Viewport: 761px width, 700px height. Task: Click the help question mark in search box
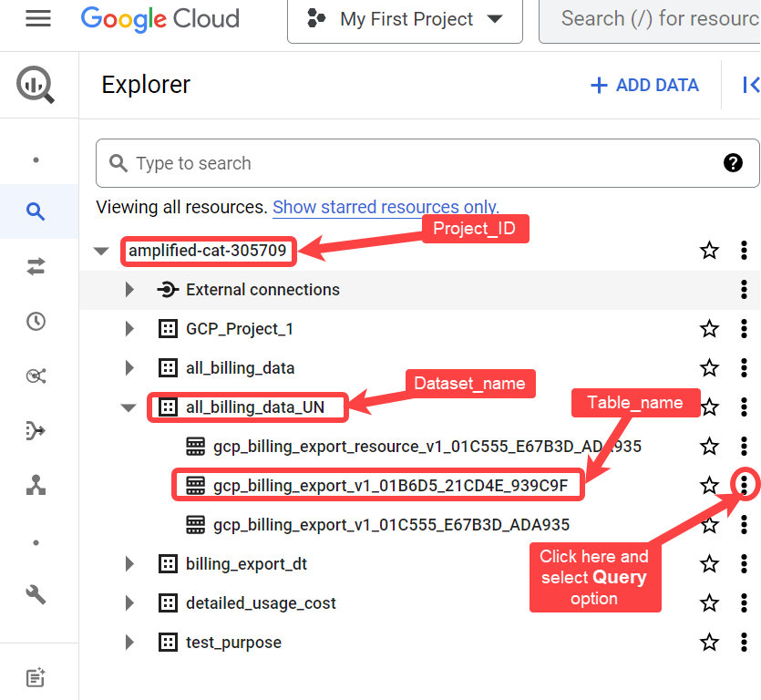tap(733, 163)
